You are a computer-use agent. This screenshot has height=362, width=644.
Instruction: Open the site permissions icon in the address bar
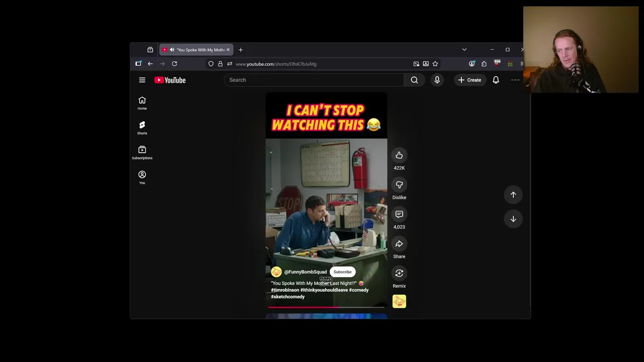pos(229,64)
